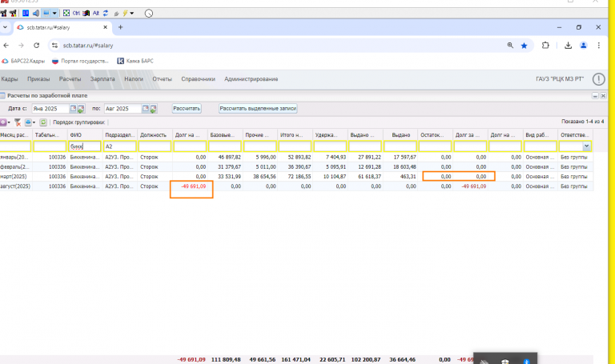Reload the scb.tatar.ru page

37,46
